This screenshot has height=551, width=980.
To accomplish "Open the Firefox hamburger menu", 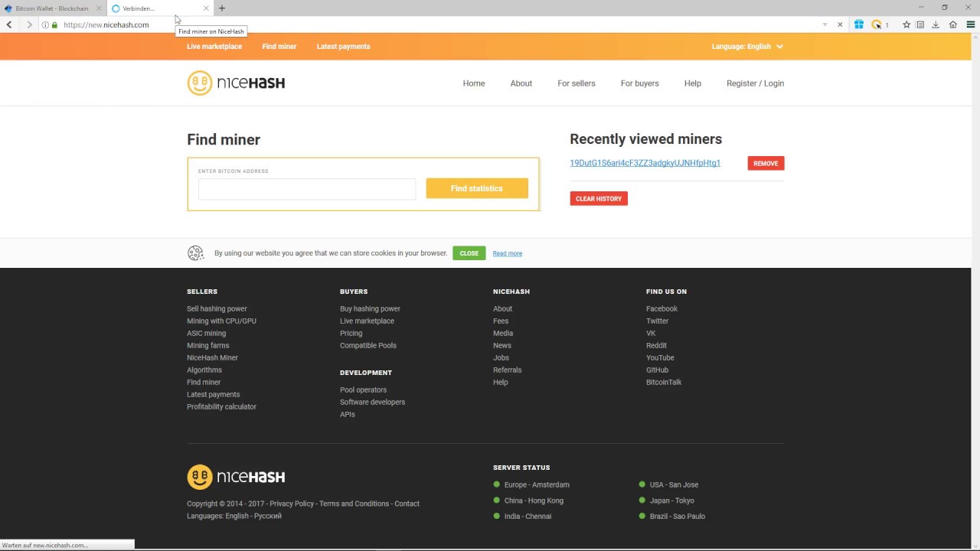I will 971,24.
